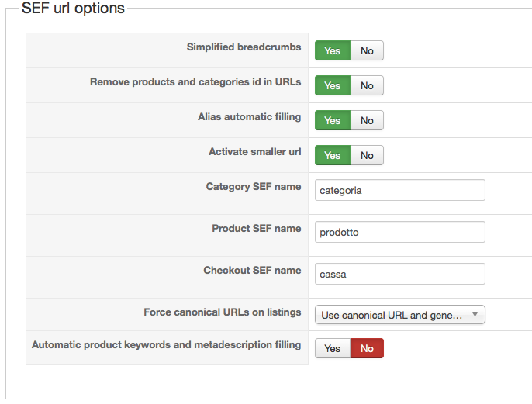Set Simplified breadcrumbs to Yes
This screenshot has height=404, width=532.
tap(333, 50)
